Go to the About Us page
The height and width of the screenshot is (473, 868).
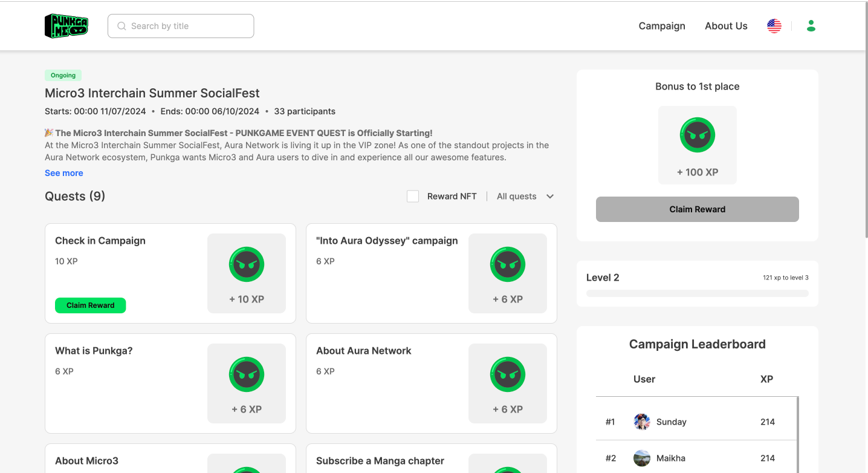726,26
